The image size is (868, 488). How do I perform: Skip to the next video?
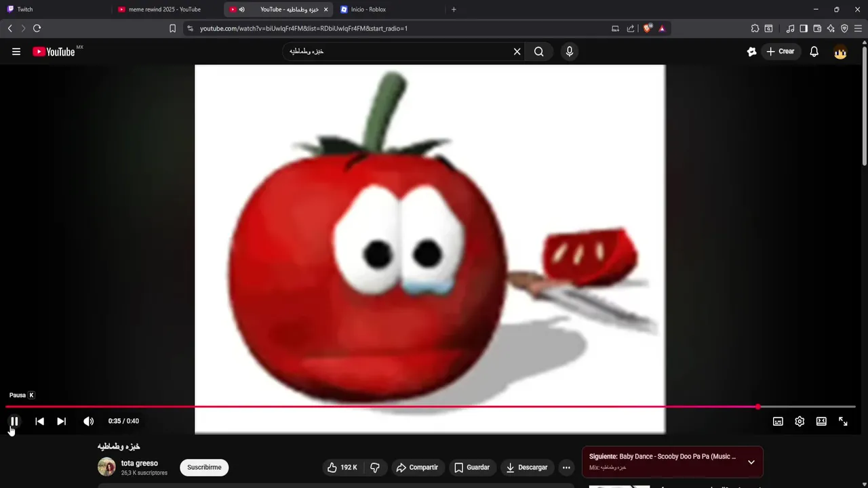coord(61,421)
